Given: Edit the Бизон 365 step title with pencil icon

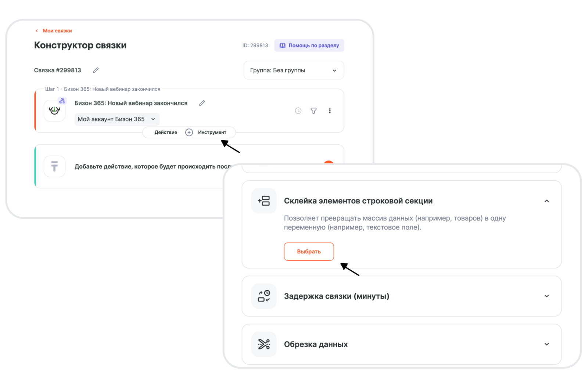Looking at the screenshot, I should click(202, 103).
